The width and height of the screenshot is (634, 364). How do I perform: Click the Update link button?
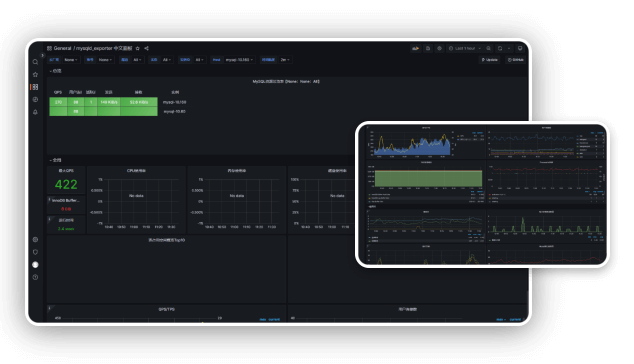(x=490, y=59)
